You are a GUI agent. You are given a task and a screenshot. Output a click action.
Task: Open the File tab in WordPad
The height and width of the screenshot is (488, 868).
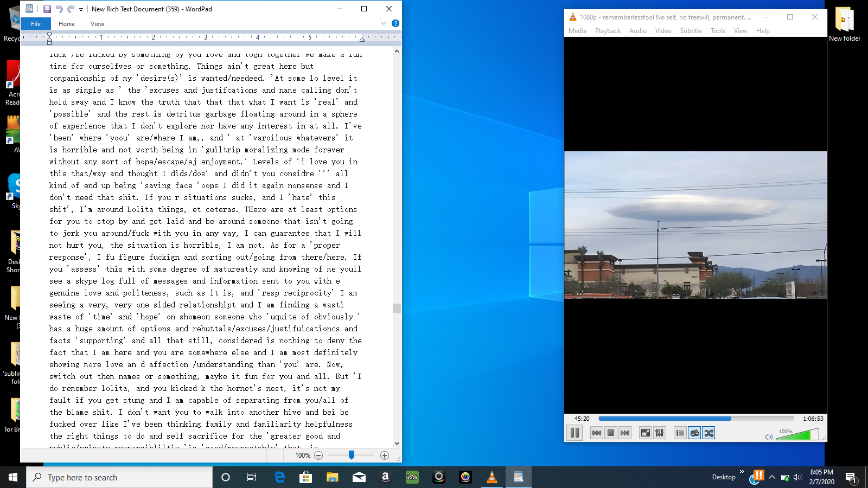click(36, 24)
